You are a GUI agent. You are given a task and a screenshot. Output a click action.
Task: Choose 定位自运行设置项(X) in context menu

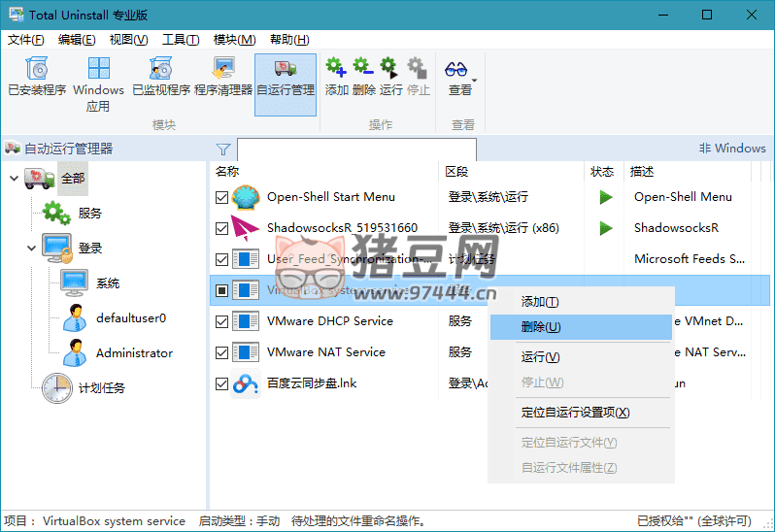tap(581, 413)
